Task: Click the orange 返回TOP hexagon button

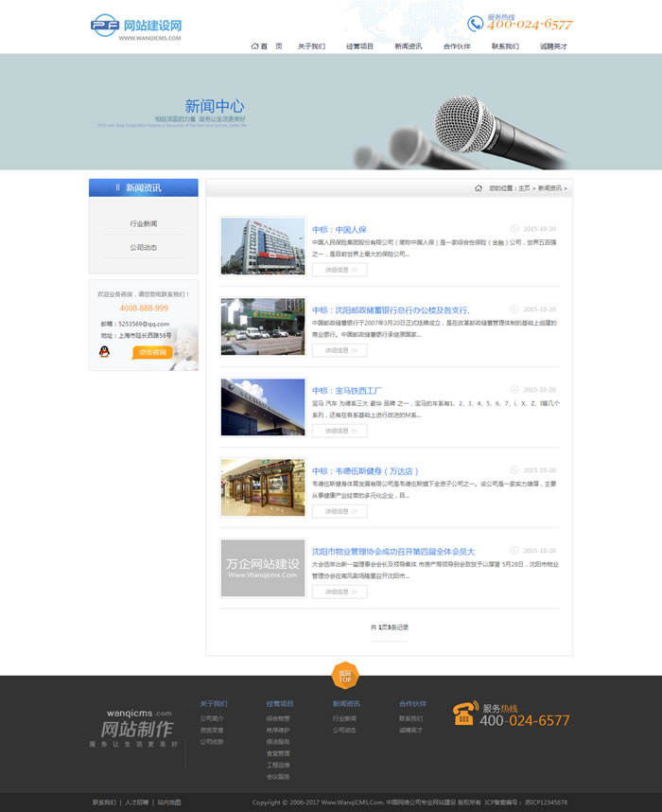Action: pos(345,676)
